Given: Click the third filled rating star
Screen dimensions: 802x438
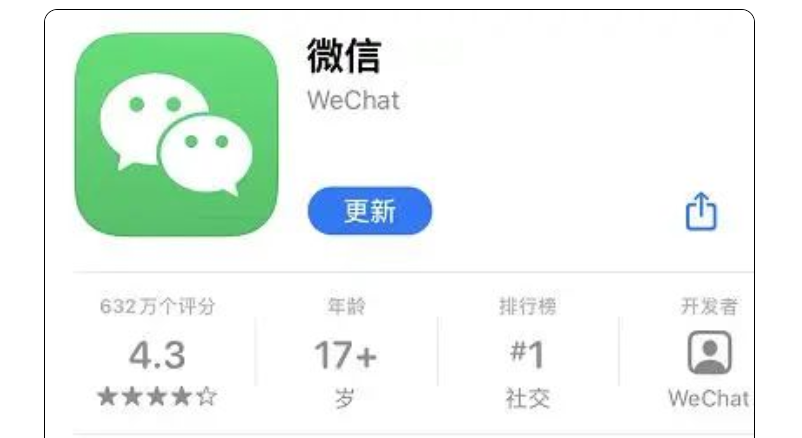Looking at the screenshot, I should tap(157, 397).
